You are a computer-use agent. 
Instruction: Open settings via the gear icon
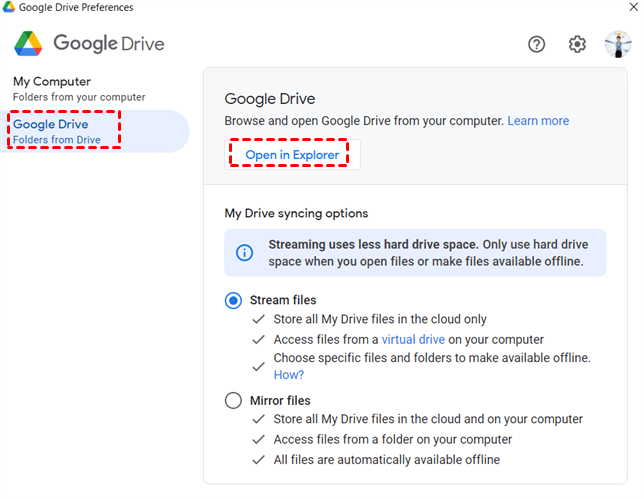pos(577,44)
